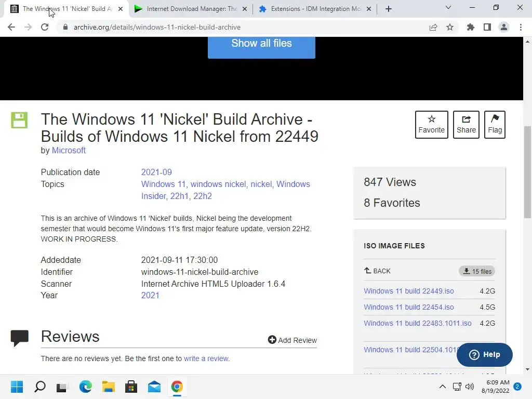Download Windows 11 build 22483.1011.iso

[418, 323]
